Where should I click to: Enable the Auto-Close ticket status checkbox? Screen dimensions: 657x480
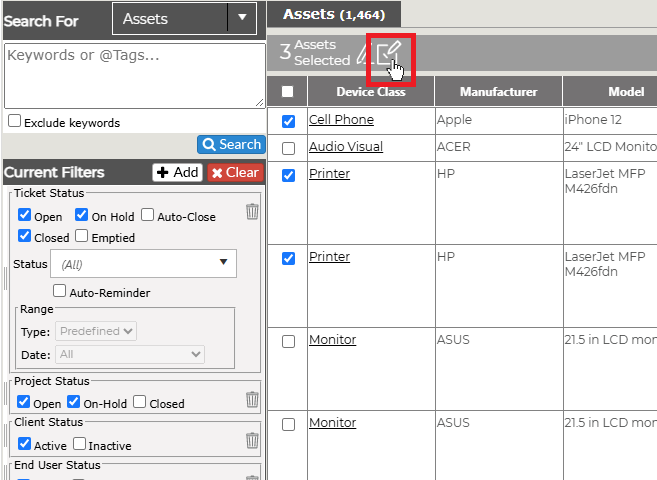pos(147,214)
